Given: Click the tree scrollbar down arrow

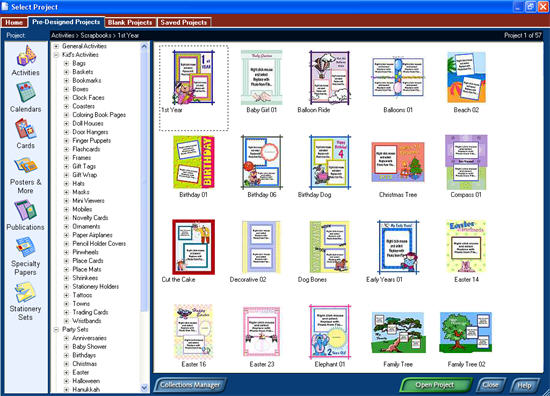Looking at the screenshot, I should pyautogui.click(x=144, y=388).
